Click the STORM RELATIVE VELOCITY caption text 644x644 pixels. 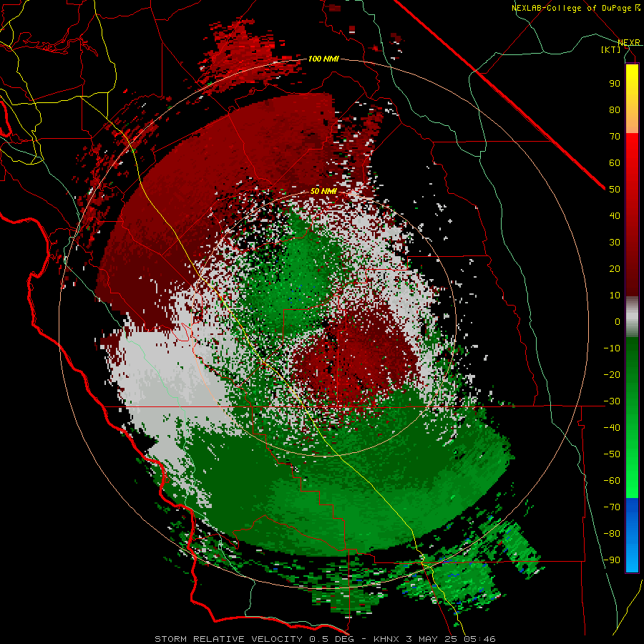(228, 639)
